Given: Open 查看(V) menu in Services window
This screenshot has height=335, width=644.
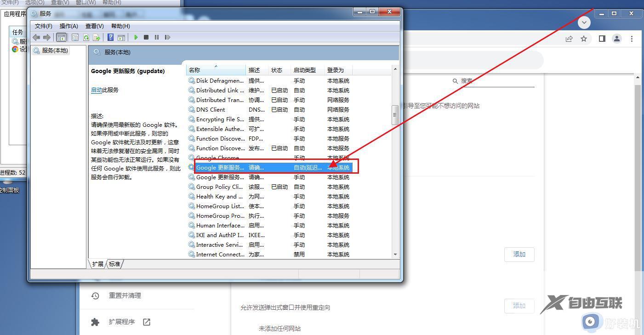Looking at the screenshot, I should point(94,26).
